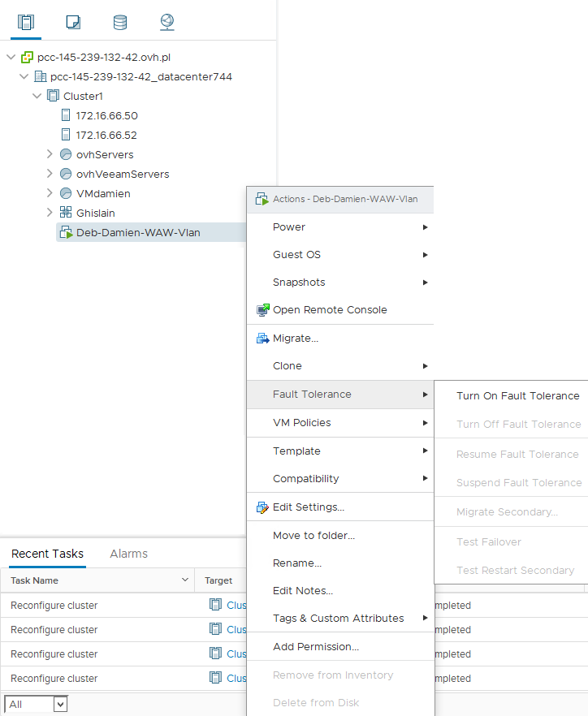Open the Snapshots submenu

[299, 283]
